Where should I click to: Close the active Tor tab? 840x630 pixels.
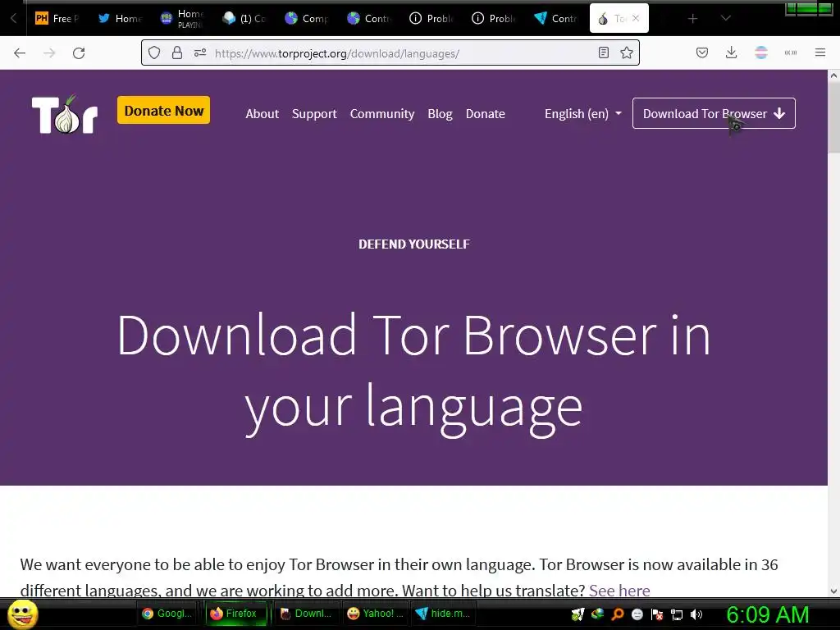(x=636, y=18)
